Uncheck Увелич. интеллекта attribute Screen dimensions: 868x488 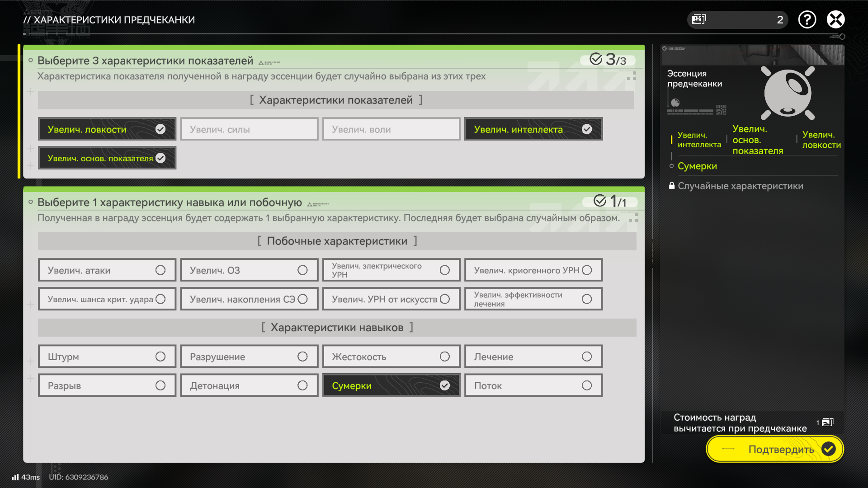click(x=533, y=129)
